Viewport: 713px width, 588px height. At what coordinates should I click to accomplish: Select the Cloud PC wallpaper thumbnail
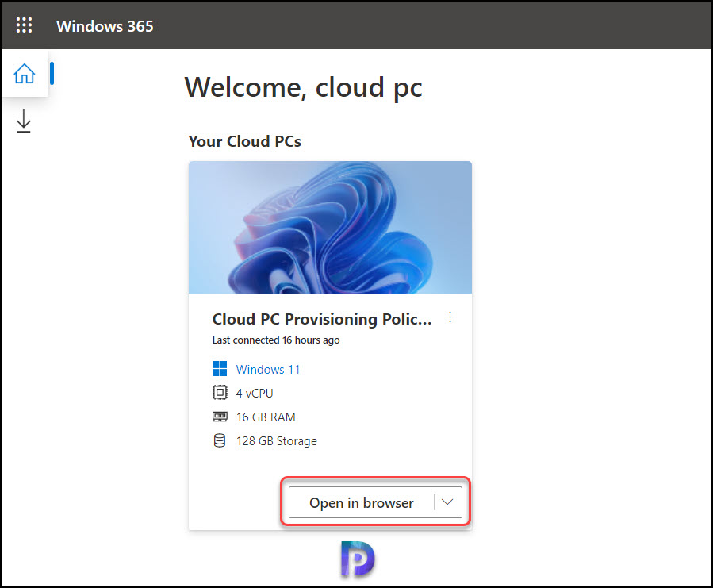pyautogui.click(x=330, y=227)
